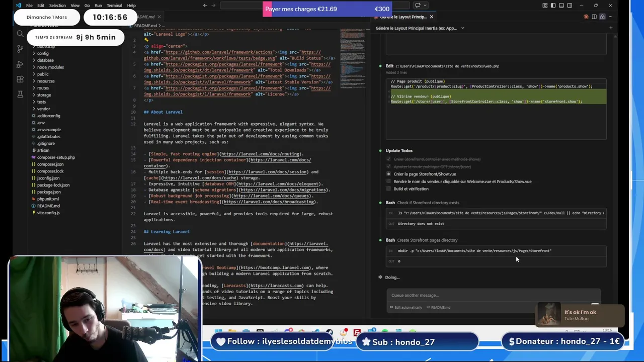Open the View menu
The height and width of the screenshot is (362, 644).
pyautogui.click(x=75, y=6)
